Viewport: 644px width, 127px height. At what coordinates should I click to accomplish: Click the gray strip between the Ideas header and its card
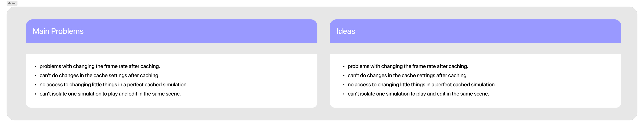[475, 48]
